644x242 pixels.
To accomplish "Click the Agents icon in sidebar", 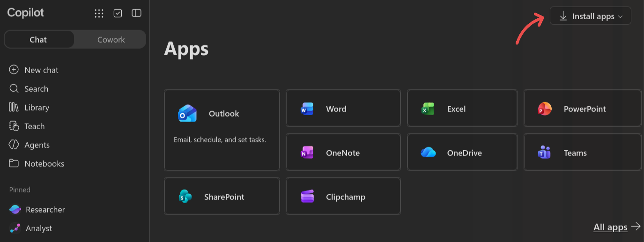I will [x=14, y=145].
